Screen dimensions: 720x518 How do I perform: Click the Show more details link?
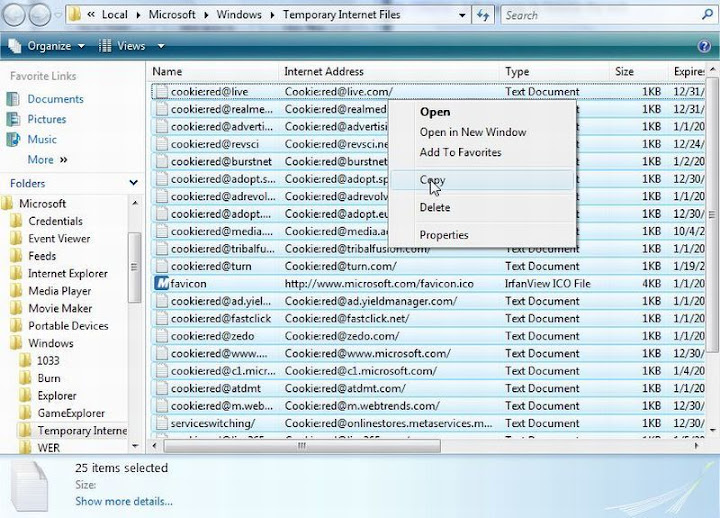pos(124,501)
